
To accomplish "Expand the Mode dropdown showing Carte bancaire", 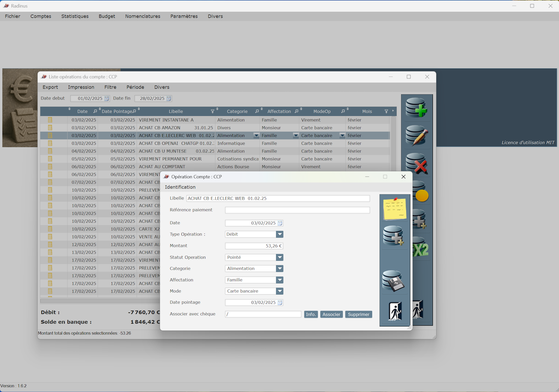I will [x=279, y=291].
